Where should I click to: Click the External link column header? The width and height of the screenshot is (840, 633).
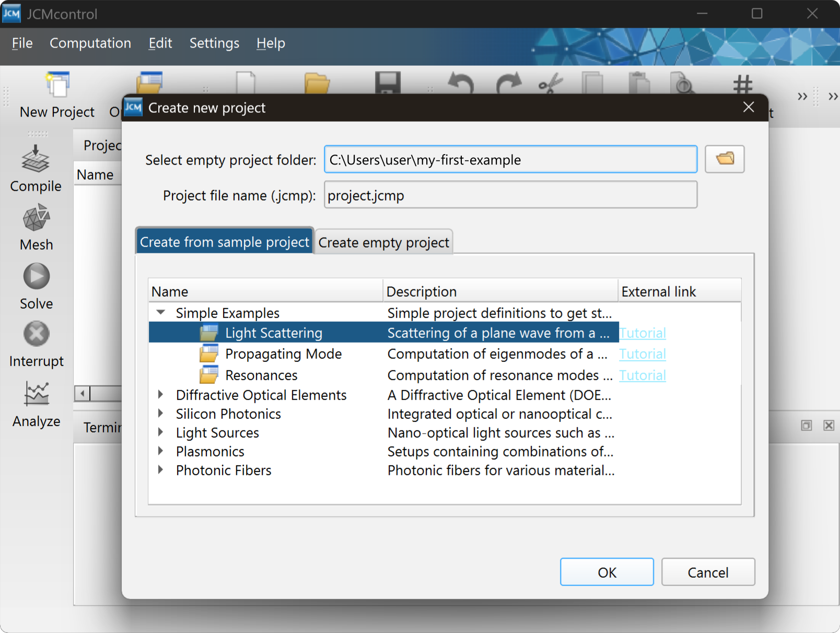click(x=680, y=291)
